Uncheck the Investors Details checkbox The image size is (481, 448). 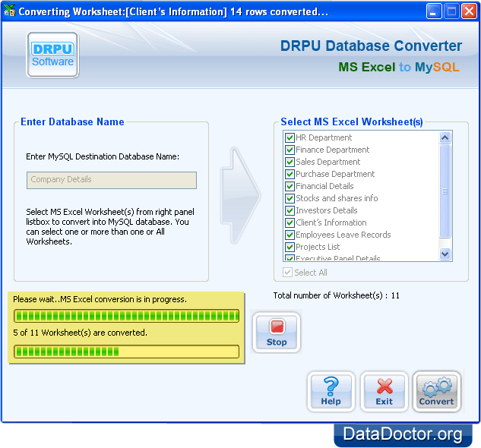pos(290,210)
